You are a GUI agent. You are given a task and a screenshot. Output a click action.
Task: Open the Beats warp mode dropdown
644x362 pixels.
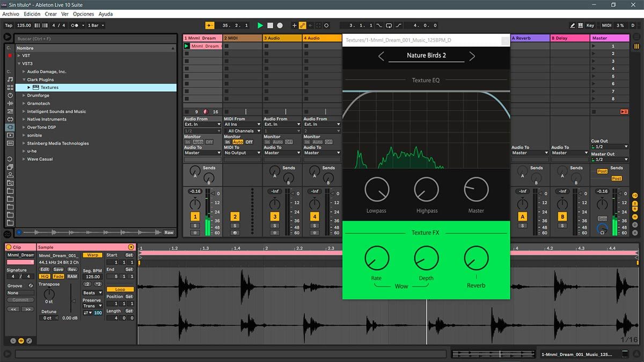[x=92, y=293]
